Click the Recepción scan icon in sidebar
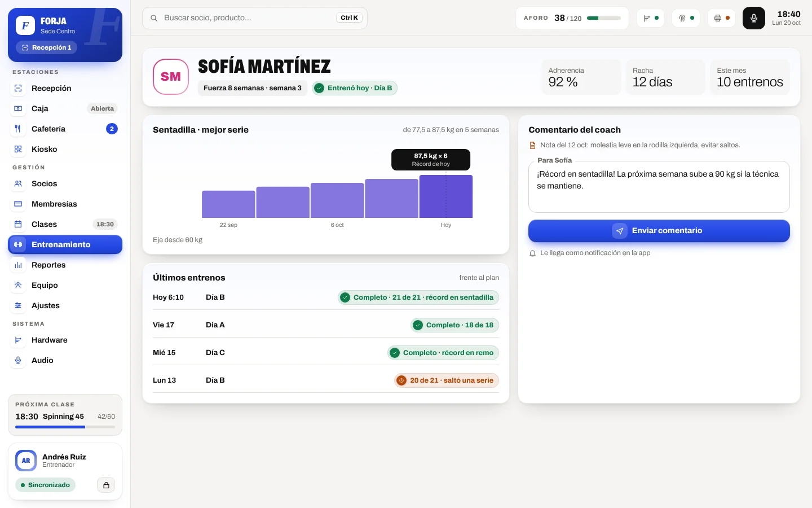The image size is (812, 508). [x=18, y=88]
